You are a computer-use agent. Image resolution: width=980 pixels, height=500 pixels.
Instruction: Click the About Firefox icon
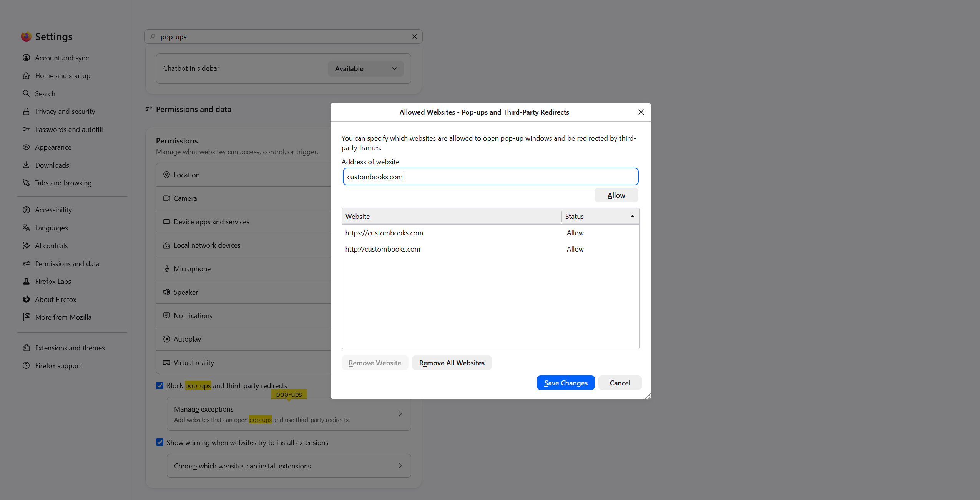(x=26, y=299)
